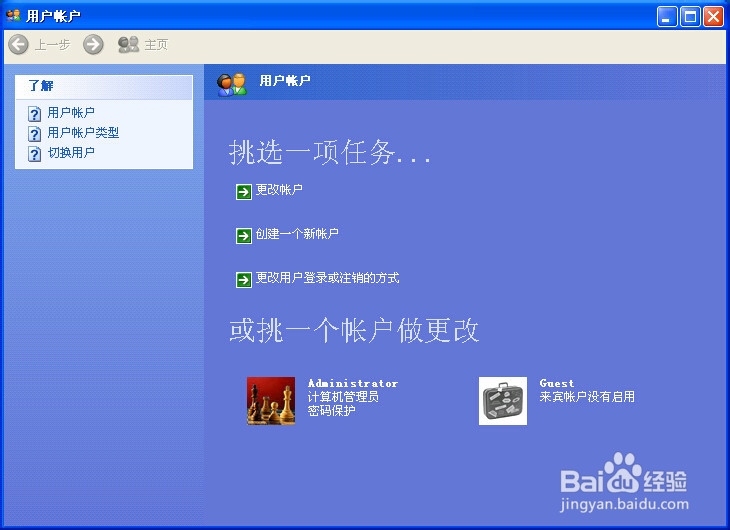Minimize the 用户帐户 window
This screenshot has width=730, height=530.
pos(667,17)
